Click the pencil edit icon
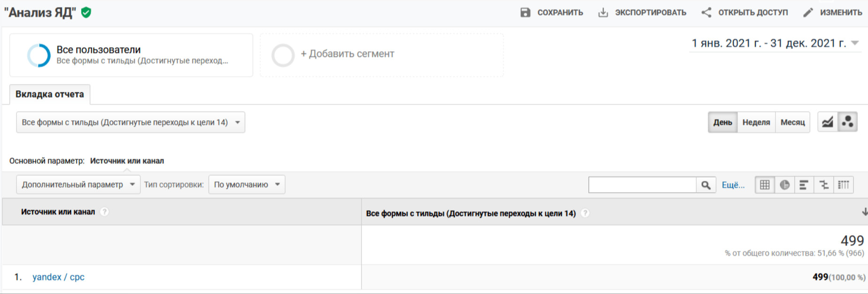This screenshot has width=868, height=294. (808, 13)
